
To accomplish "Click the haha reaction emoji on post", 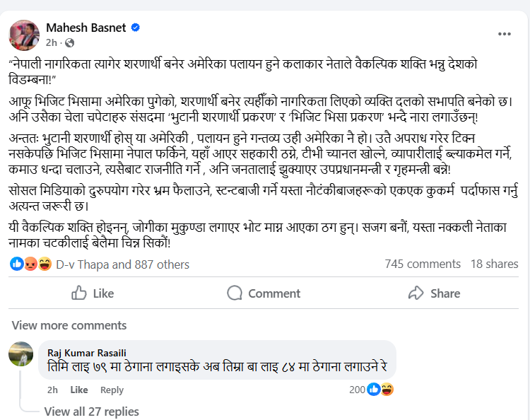I will coord(44,264).
